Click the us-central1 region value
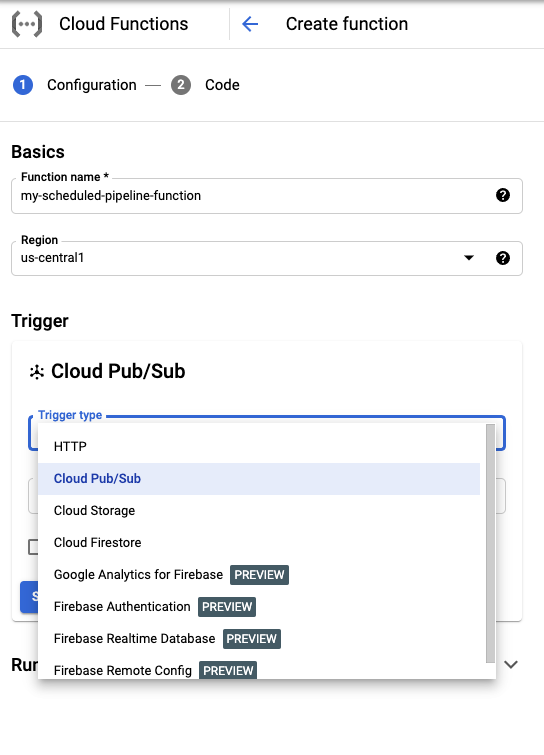The image size is (544, 755). (52, 258)
